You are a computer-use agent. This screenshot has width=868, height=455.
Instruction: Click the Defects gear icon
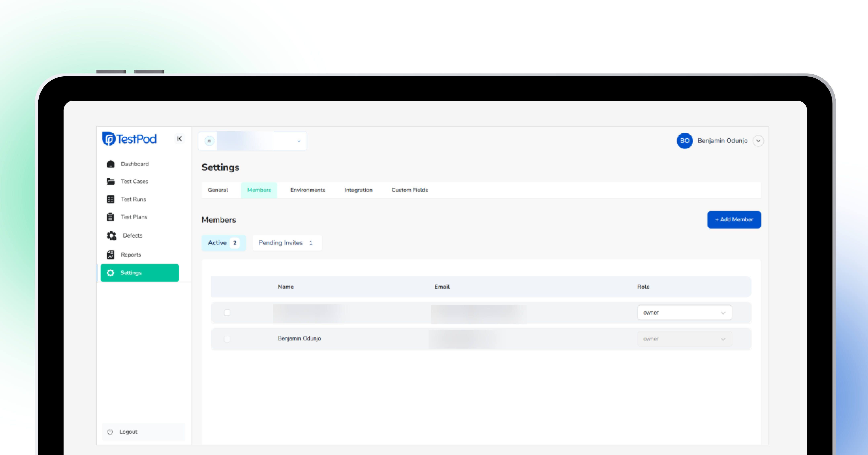pyautogui.click(x=112, y=235)
